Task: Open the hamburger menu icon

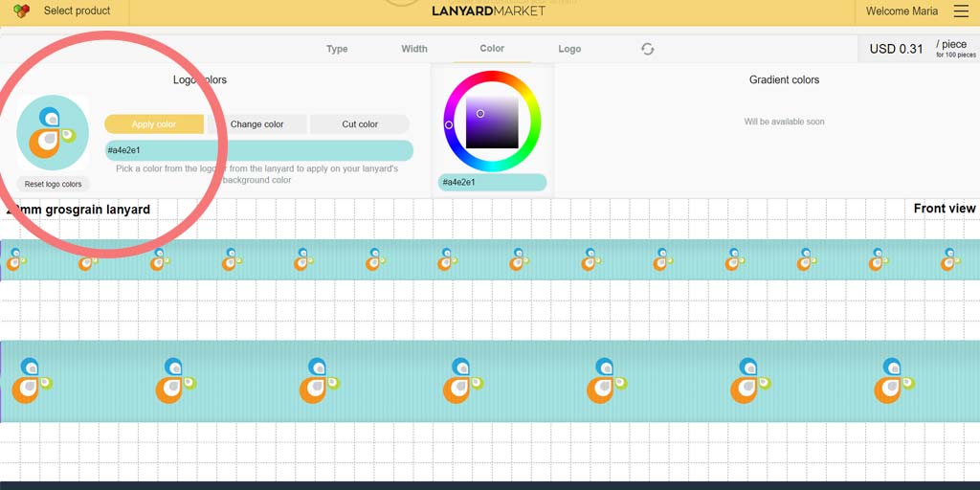Action: (961, 11)
